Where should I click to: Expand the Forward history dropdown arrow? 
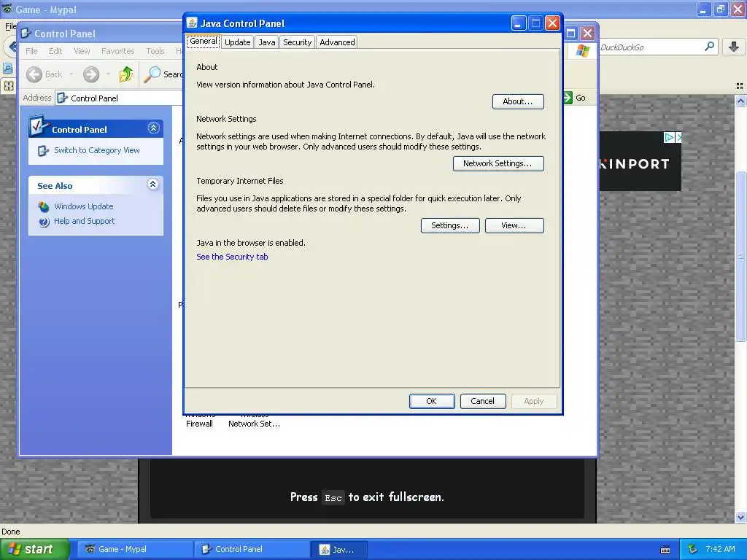tap(108, 74)
